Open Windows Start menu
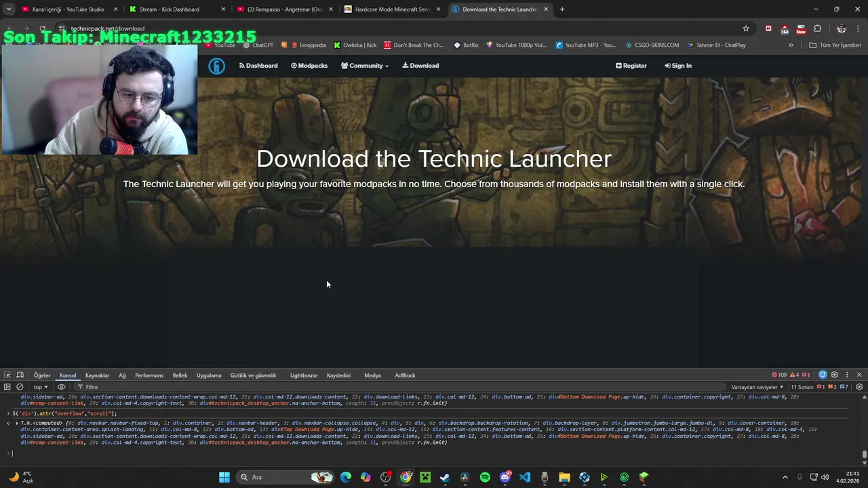 pos(224,477)
